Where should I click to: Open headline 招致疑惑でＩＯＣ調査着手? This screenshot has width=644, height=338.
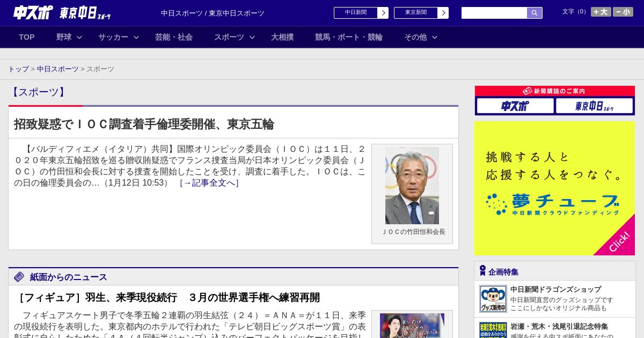pyautogui.click(x=144, y=124)
